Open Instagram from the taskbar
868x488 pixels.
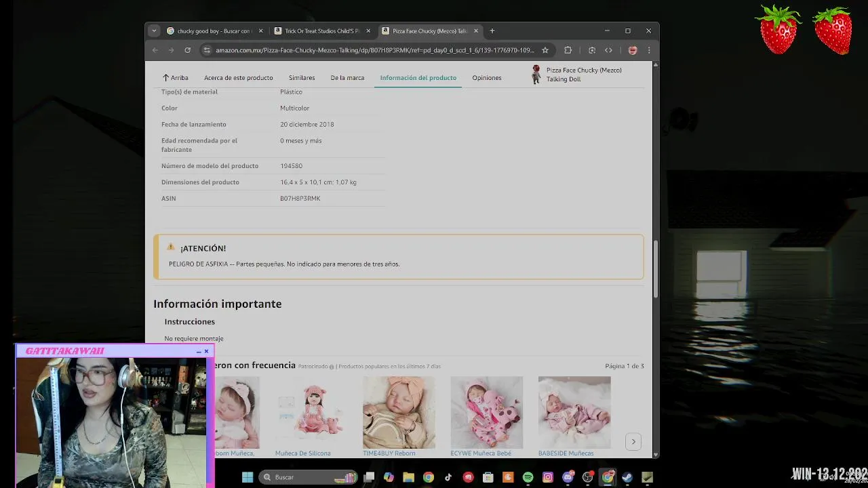click(x=548, y=477)
